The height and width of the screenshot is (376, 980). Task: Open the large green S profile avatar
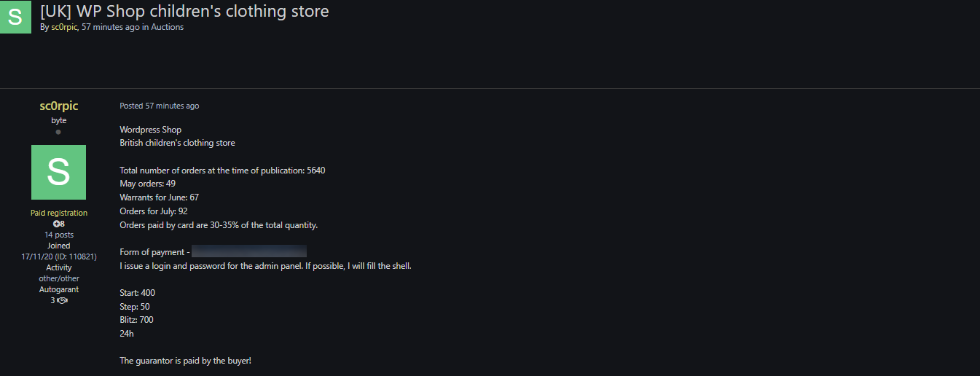tap(58, 172)
